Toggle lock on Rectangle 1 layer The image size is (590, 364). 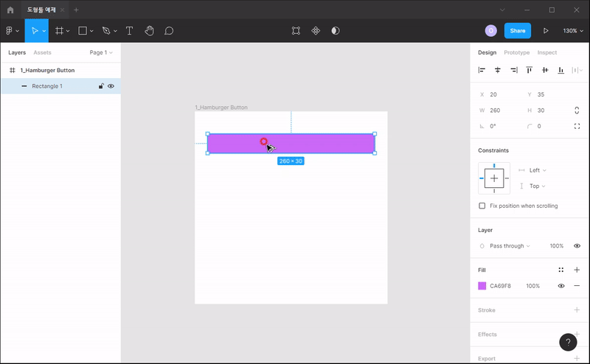101,86
